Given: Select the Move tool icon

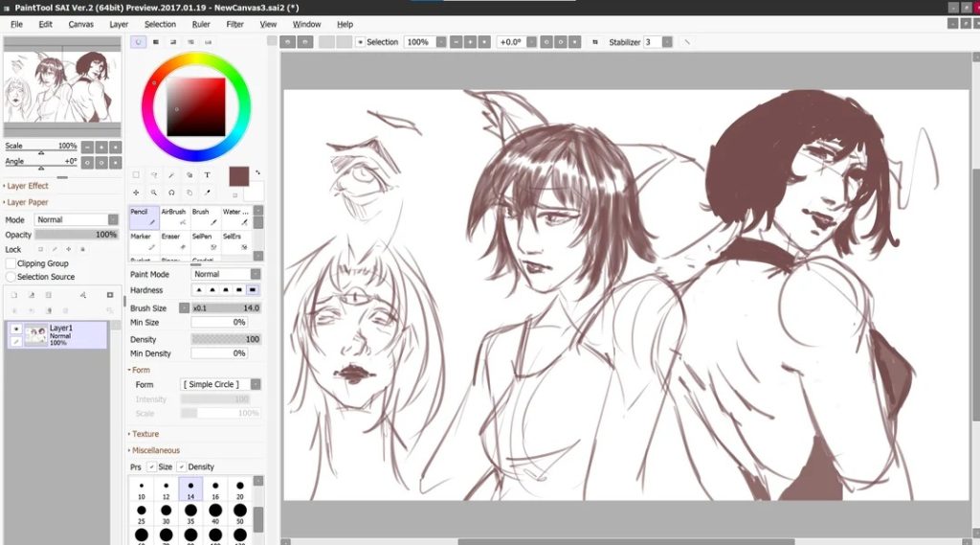Looking at the screenshot, I should [136, 193].
